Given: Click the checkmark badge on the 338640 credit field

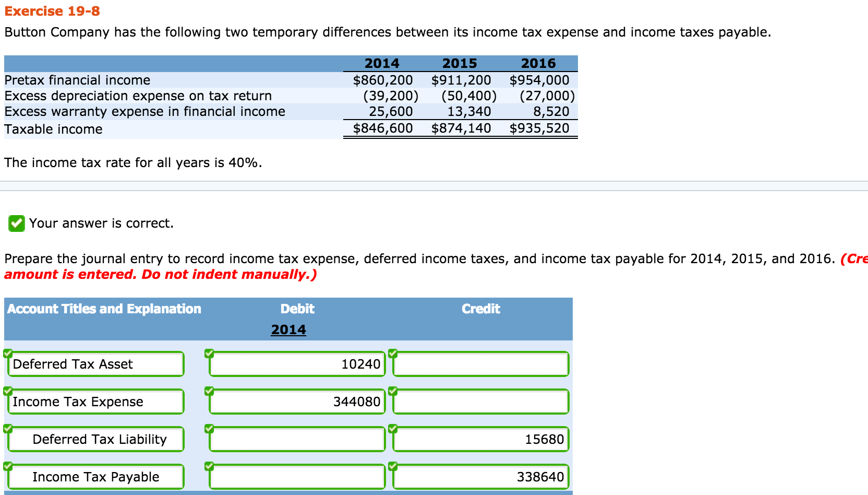Looking at the screenshot, I should point(392,466).
